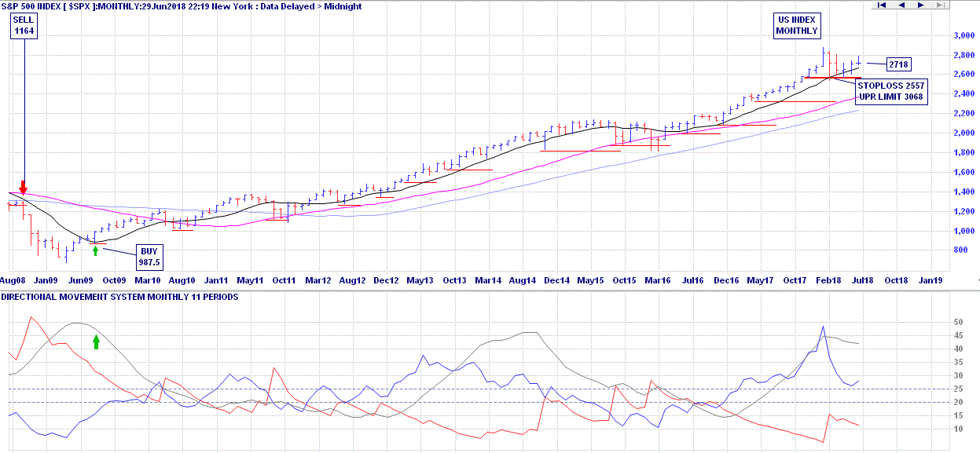The width and height of the screenshot is (980, 453).
Task: Click the Jun09 date axis label
Action: [80, 280]
